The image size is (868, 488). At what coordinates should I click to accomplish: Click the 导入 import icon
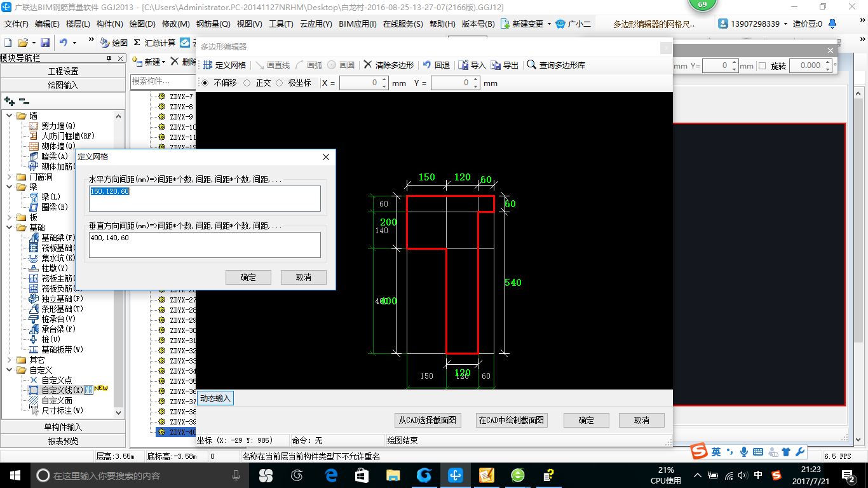click(x=463, y=65)
